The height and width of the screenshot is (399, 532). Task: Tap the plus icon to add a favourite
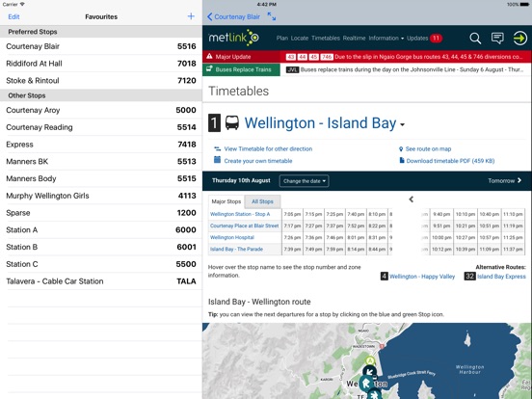(191, 16)
